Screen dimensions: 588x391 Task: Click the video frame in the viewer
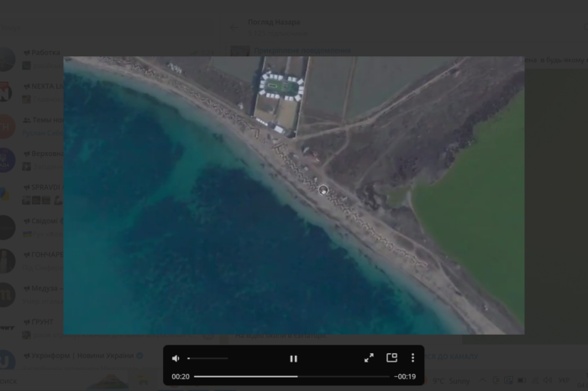(x=294, y=195)
